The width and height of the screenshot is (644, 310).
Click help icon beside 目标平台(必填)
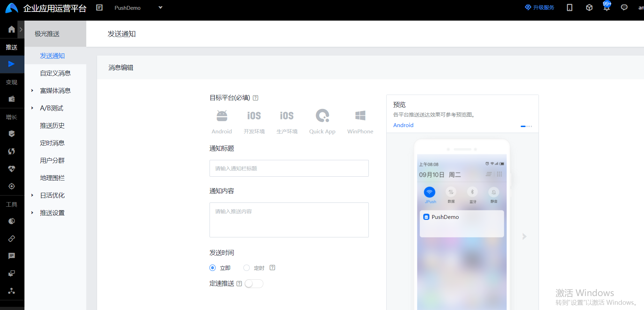[x=256, y=98]
